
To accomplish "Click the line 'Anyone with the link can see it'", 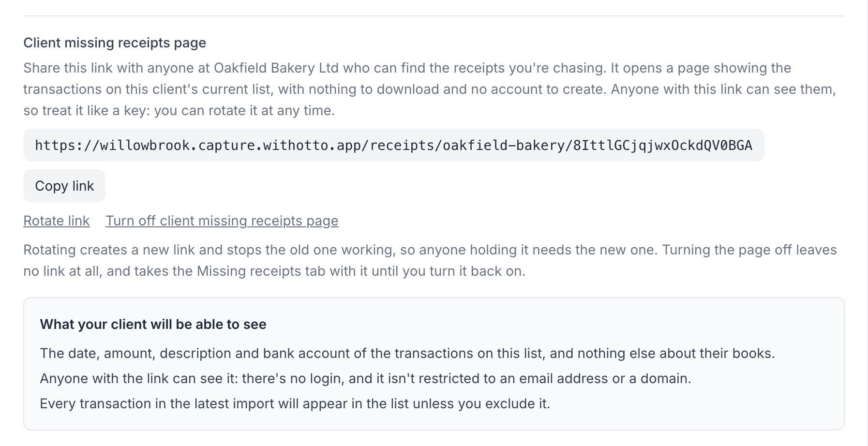I will (x=365, y=378).
